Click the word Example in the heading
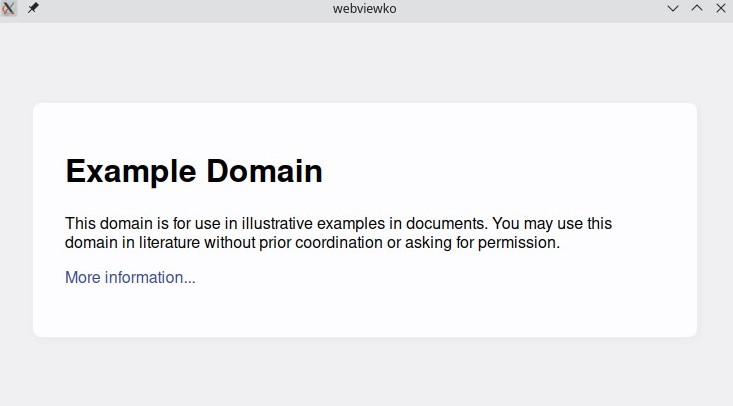 tap(131, 171)
